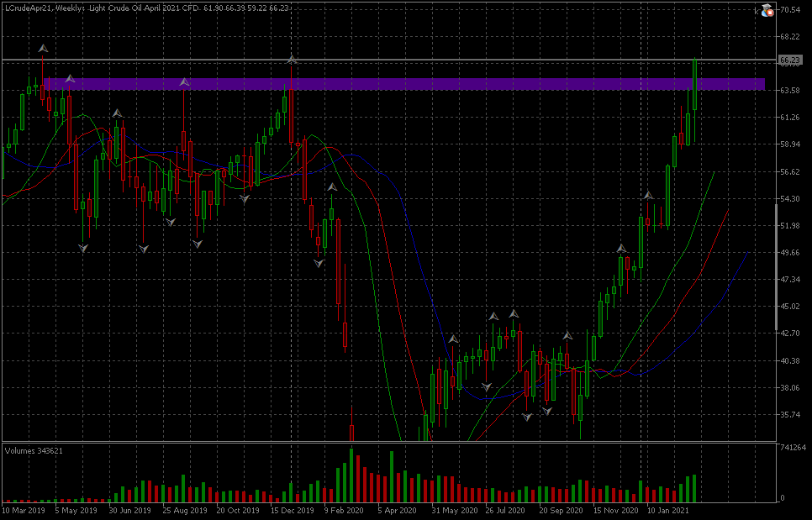The image size is (812, 520).
Task: Click the '10 Mar 2019' date label
Action: point(24,511)
